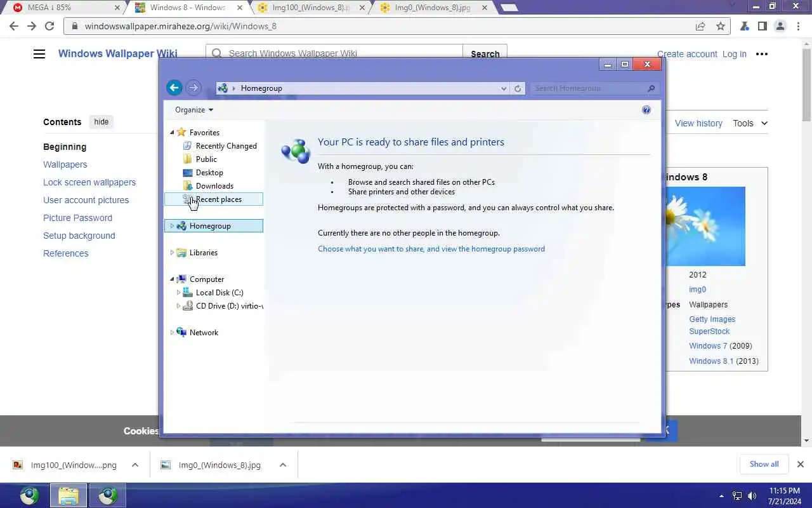This screenshot has height=508, width=812.
Task: Click the Explorer forward arrow button
Action: 193,88
